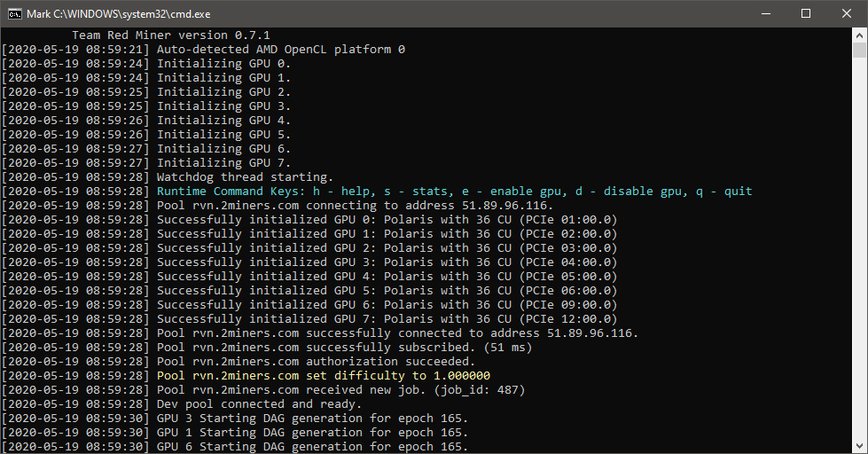Click the Dev pool connected and ready line
Image resolution: width=868 pixels, height=454 pixels.
(182, 404)
